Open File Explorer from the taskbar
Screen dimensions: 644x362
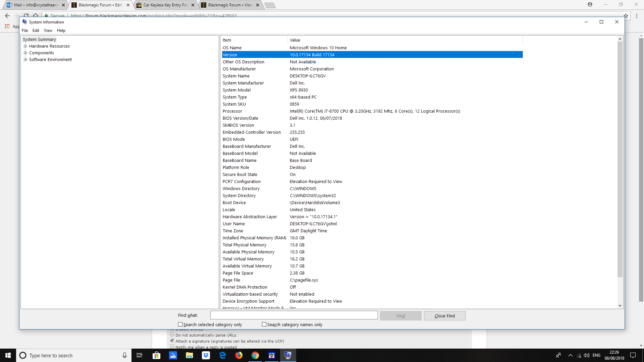coord(189,355)
